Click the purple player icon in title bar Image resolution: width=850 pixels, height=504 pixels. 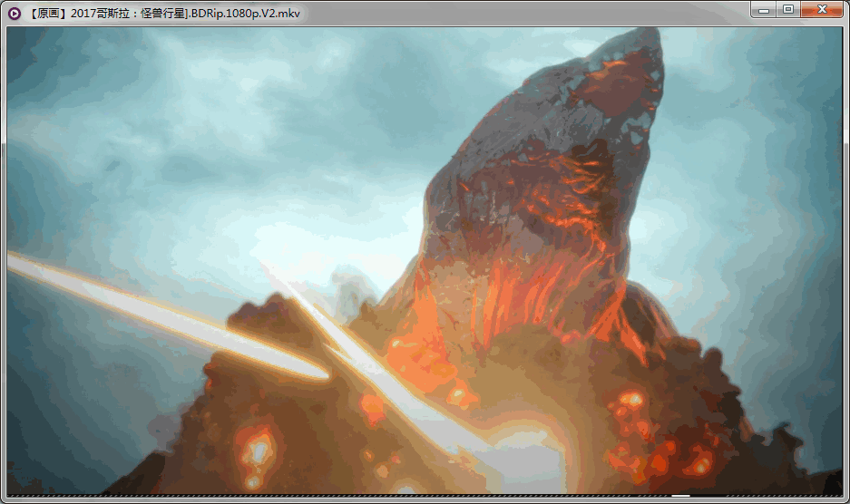[x=15, y=13]
